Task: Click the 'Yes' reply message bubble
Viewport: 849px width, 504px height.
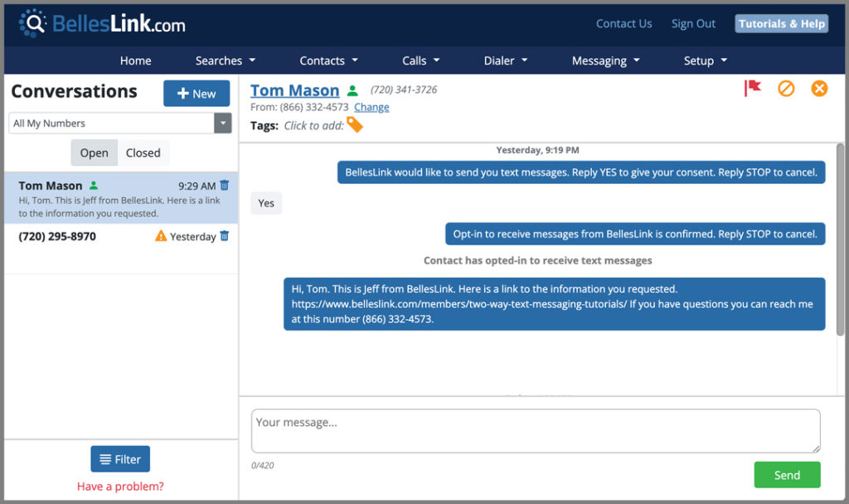Action: [x=266, y=203]
